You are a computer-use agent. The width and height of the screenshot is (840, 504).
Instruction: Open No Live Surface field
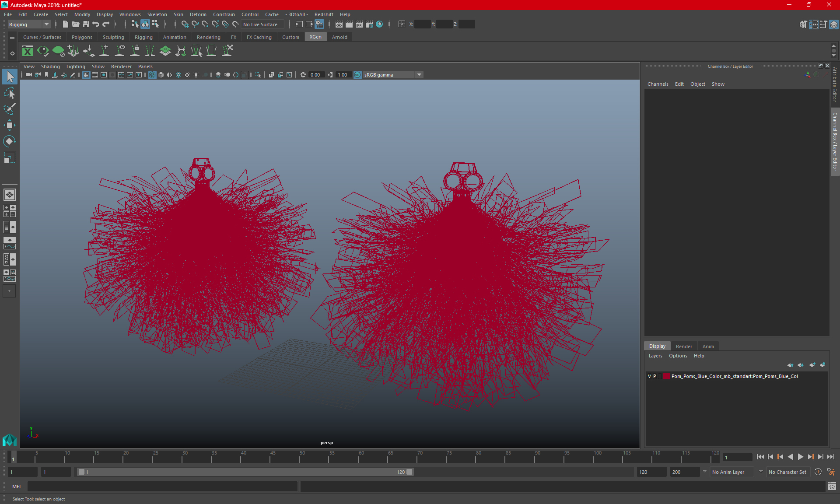pos(262,24)
